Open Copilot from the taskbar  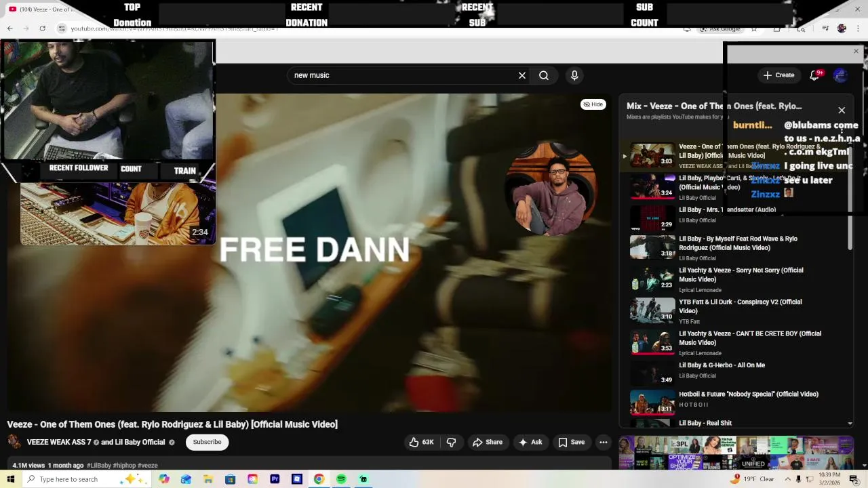point(164,479)
